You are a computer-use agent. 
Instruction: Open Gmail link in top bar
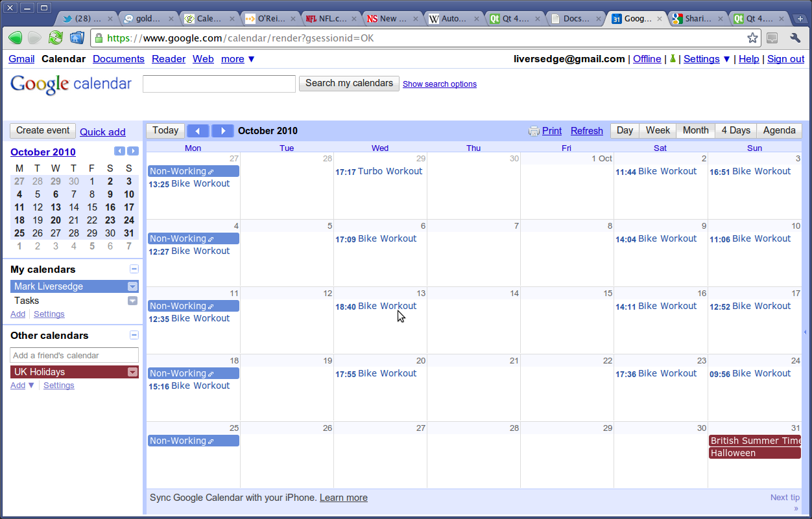[21, 59]
